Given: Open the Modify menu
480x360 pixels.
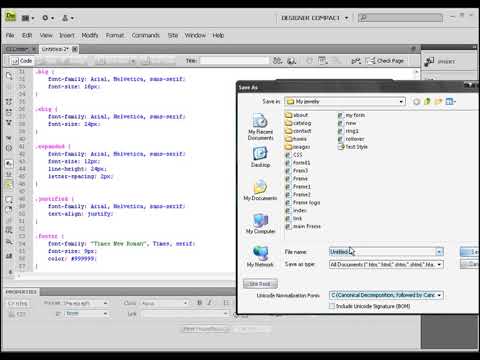Looking at the screenshot, I should 90,35.
